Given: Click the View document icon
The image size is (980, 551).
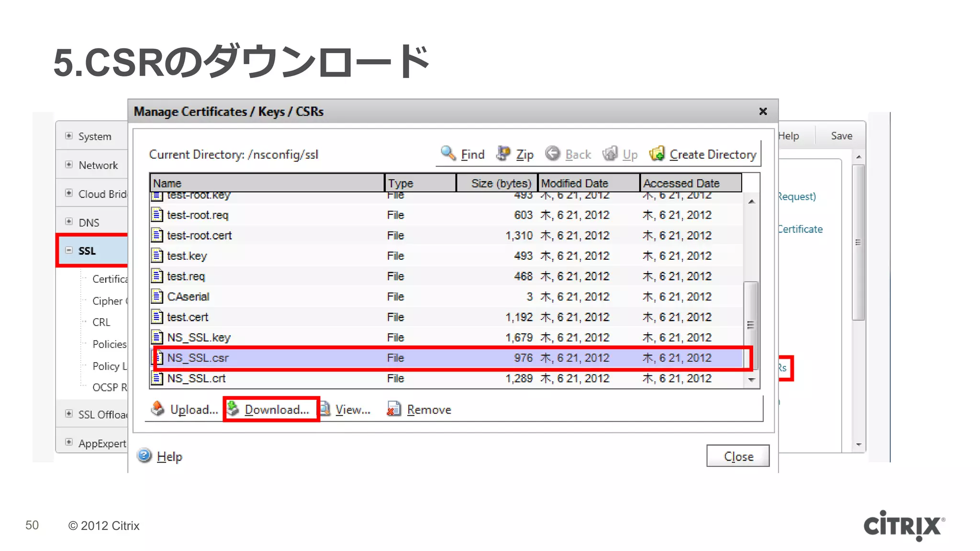Looking at the screenshot, I should pos(325,408).
